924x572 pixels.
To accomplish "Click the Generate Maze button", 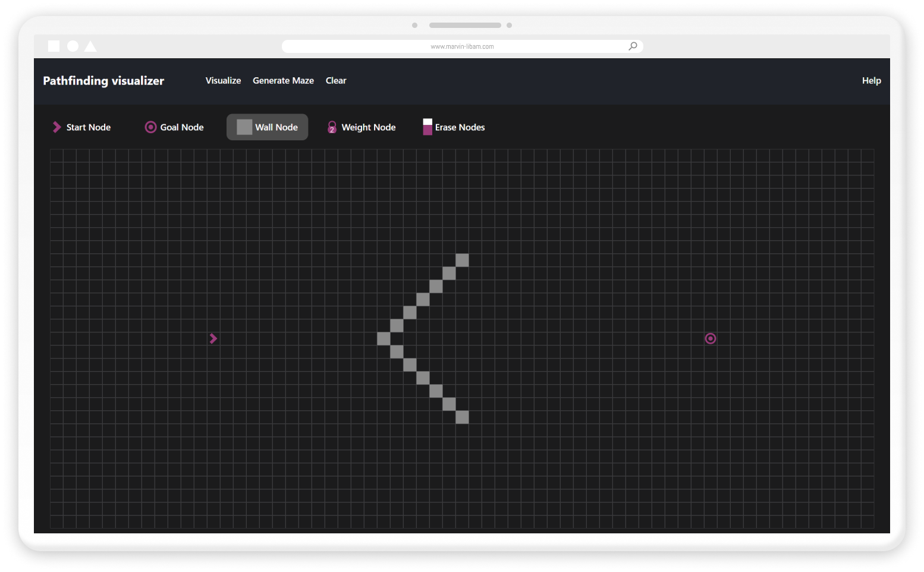I will [283, 80].
